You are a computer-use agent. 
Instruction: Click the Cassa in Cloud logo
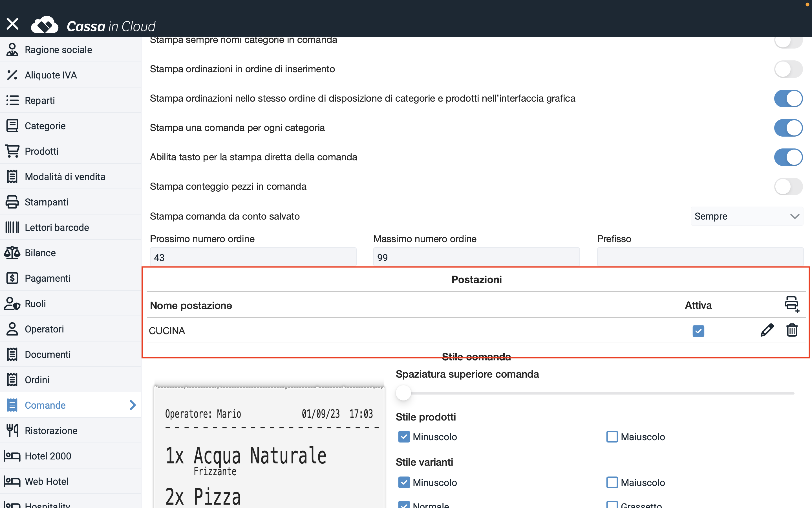[x=93, y=25]
